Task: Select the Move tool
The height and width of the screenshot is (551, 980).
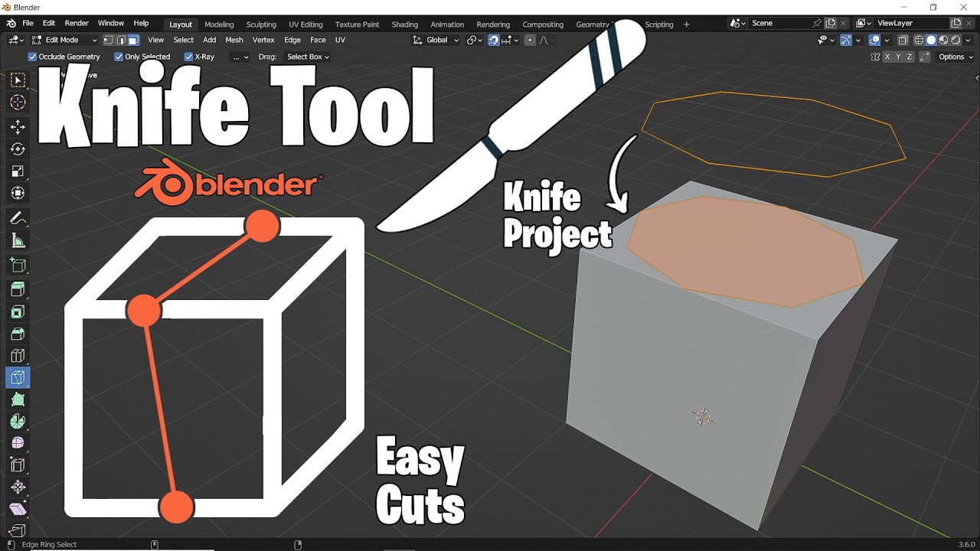Action: pos(18,126)
